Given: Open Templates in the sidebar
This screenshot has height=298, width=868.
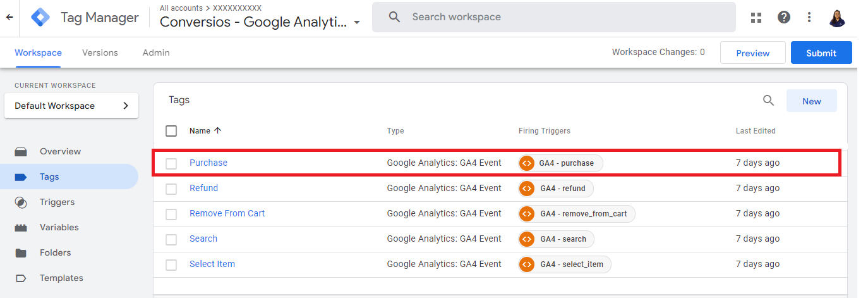Looking at the screenshot, I should (61, 278).
